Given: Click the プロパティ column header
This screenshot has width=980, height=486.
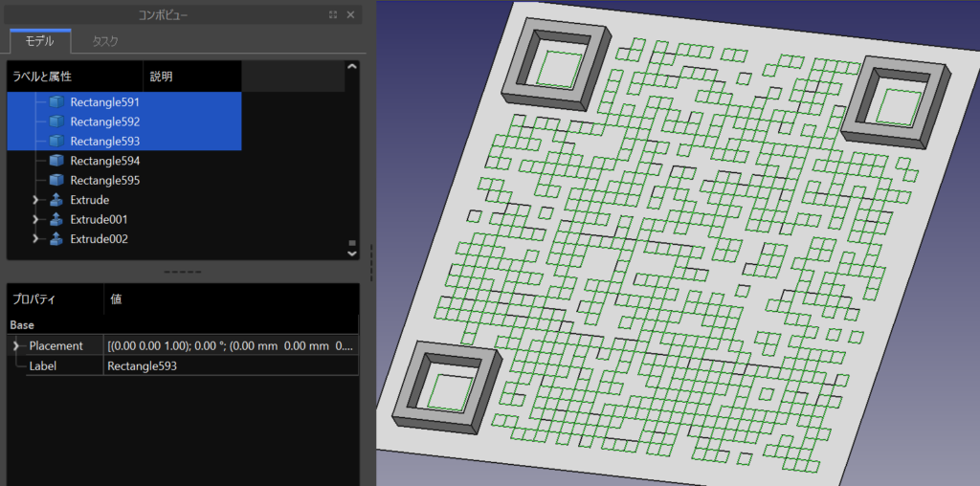Looking at the screenshot, I should tap(56, 299).
